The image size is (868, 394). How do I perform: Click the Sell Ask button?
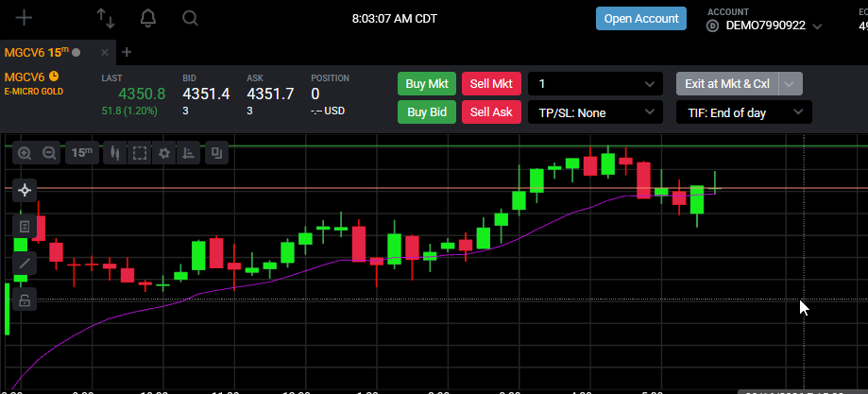coord(491,112)
